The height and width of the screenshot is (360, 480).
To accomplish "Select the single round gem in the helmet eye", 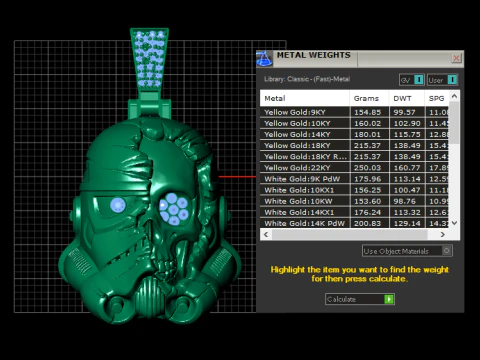I will (x=118, y=204).
